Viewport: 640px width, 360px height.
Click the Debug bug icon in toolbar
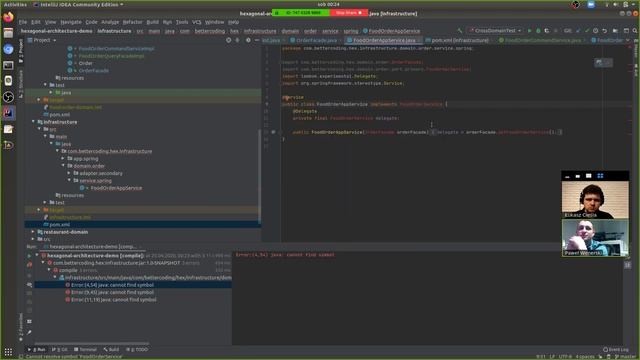coord(538,31)
